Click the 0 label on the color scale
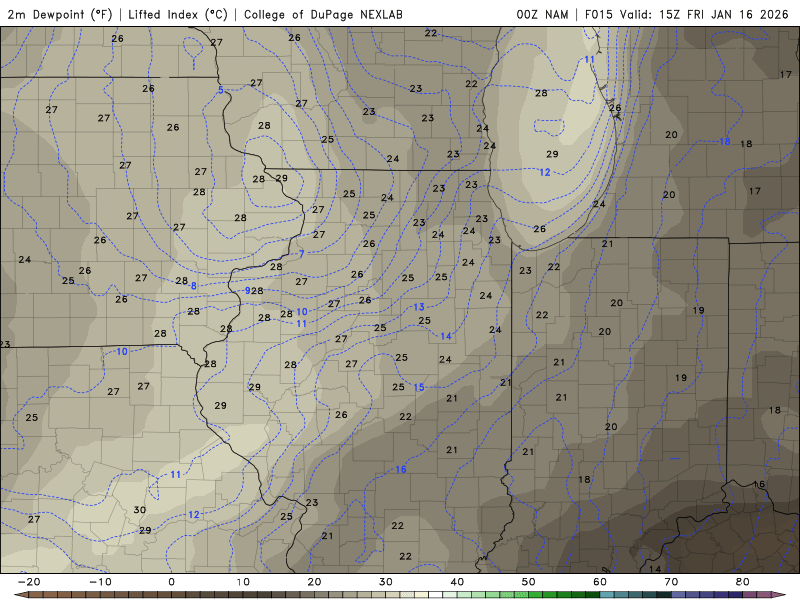 (x=171, y=582)
